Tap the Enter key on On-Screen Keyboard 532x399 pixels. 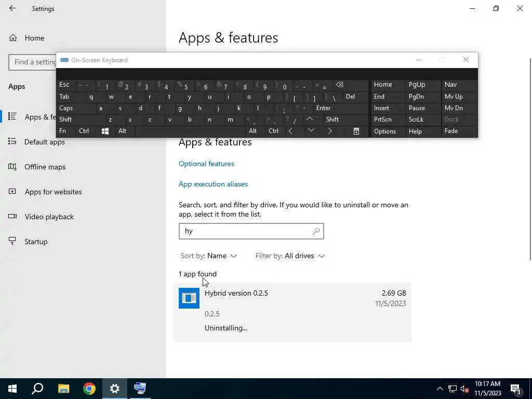tap(341, 108)
